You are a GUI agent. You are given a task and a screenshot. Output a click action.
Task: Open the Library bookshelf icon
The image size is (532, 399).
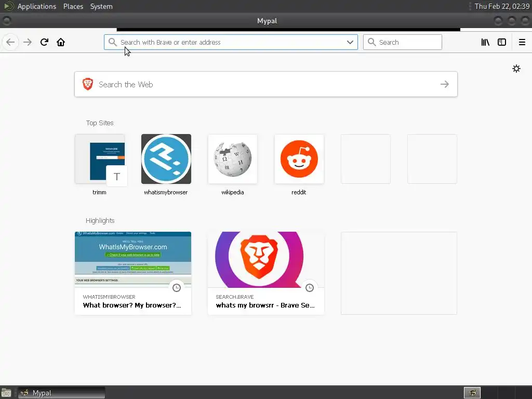(x=485, y=42)
